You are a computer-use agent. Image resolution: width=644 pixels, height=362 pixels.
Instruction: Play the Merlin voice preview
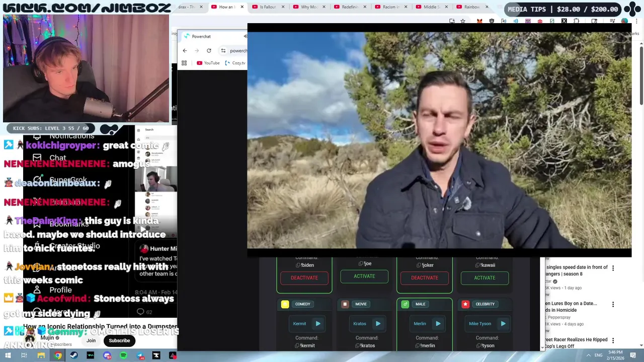[438, 324]
